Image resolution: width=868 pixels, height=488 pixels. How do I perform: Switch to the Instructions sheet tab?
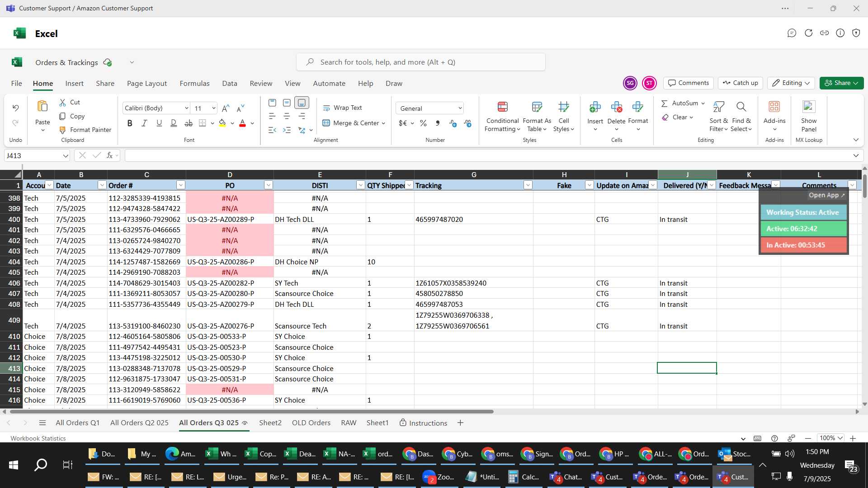[x=423, y=423]
